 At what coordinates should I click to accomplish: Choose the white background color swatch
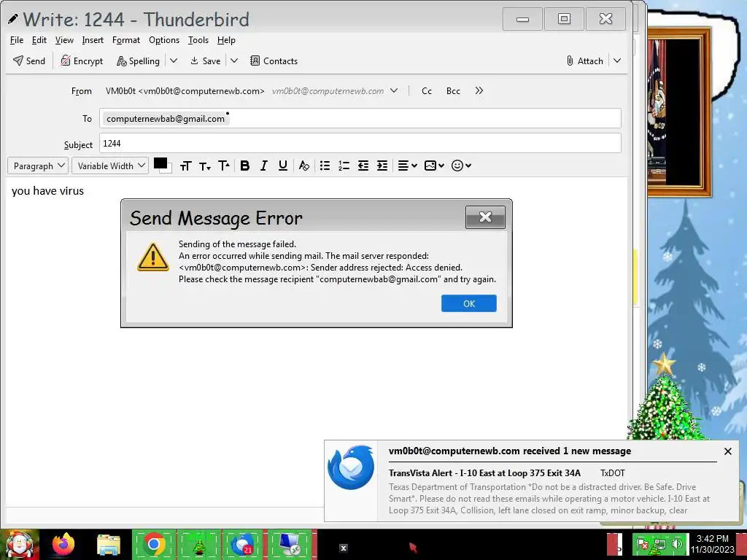point(169,169)
